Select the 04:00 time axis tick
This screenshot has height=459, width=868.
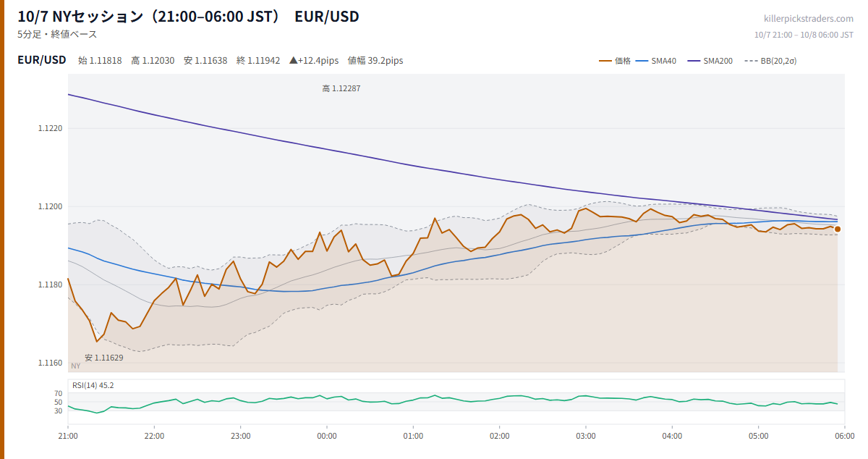point(672,437)
